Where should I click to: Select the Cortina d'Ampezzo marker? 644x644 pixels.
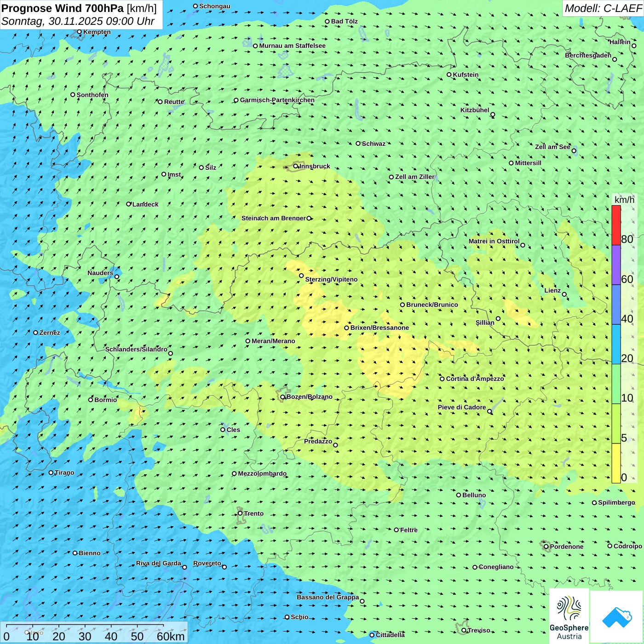[x=442, y=379]
